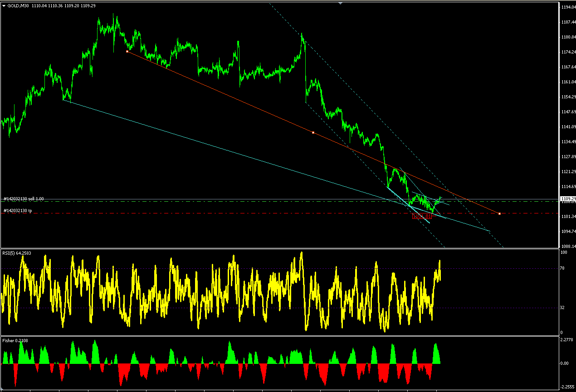Click the red price label 1101.81
Image resolution: width=576 pixels, height=392 pixels.
(x=421, y=216)
